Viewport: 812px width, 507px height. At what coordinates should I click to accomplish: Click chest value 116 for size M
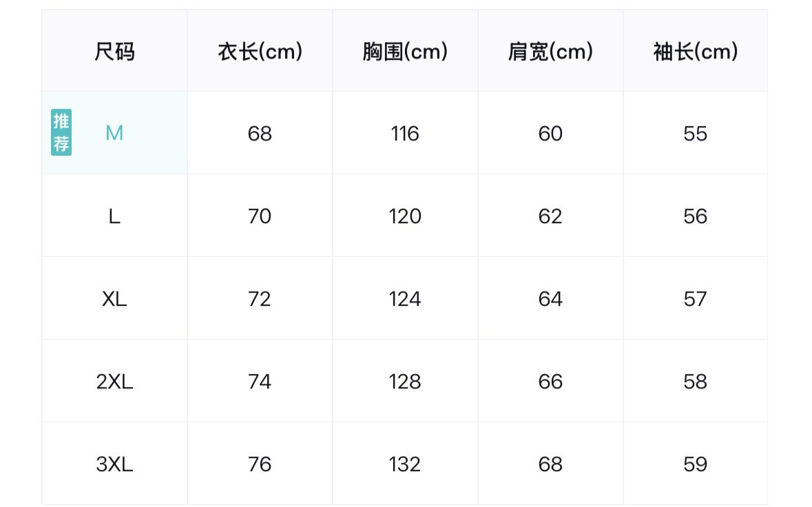[x=405, y=134]
